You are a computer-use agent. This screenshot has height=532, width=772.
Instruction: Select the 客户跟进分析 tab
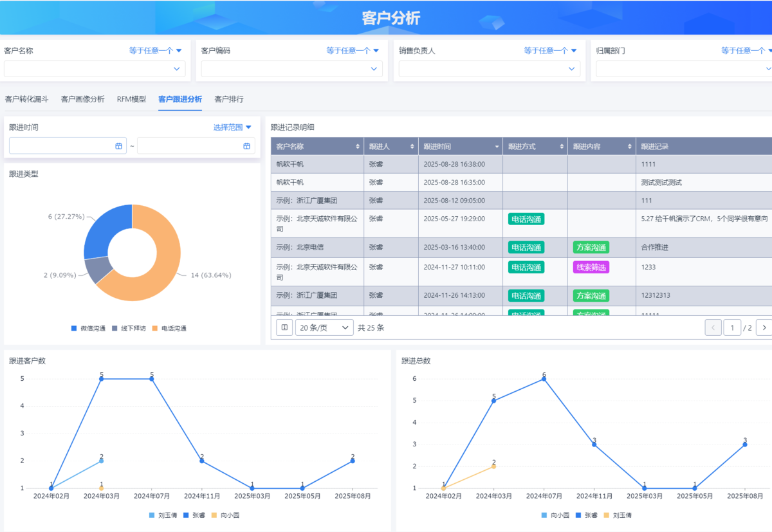[x=180, y=99]
